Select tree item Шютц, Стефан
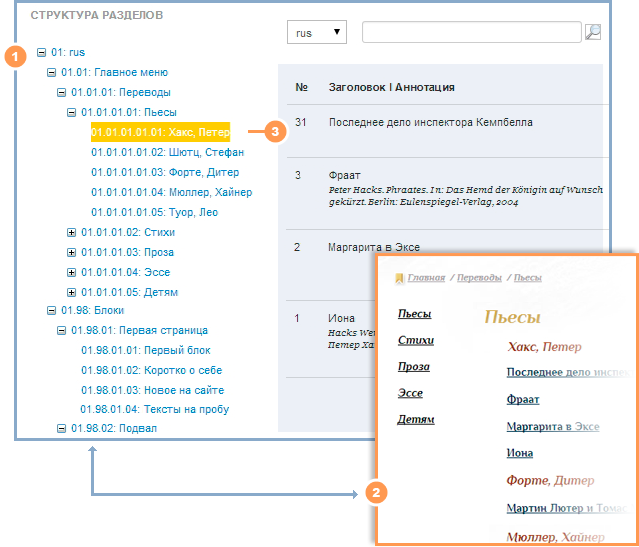This screenshot has height=547, width=639. 167,153
